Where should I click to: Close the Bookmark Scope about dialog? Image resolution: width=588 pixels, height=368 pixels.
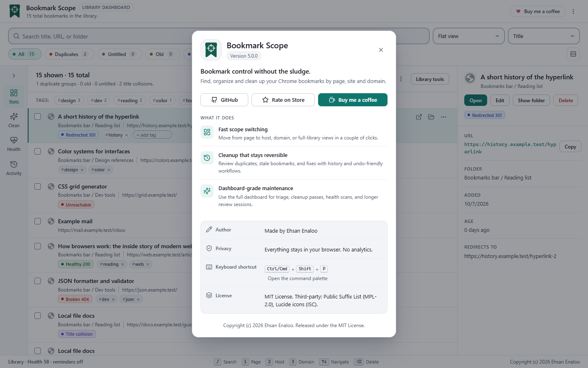pos(381,50)
